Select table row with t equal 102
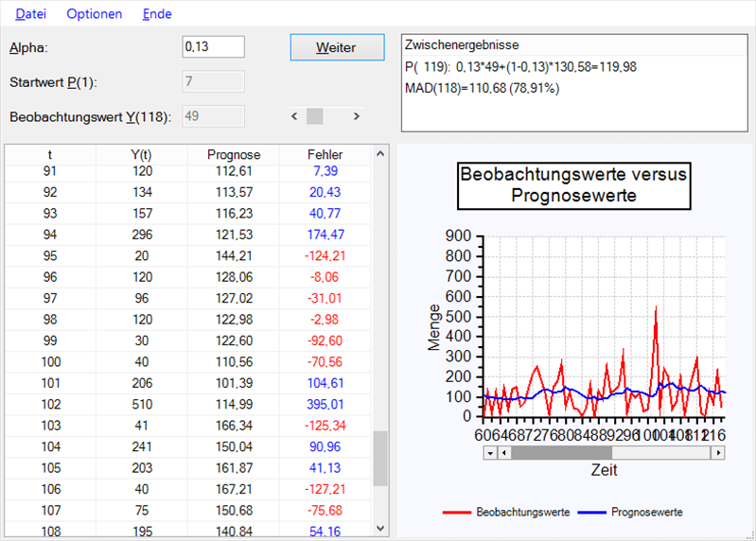The height and width of the screenshot is (541, 756). 189,401
